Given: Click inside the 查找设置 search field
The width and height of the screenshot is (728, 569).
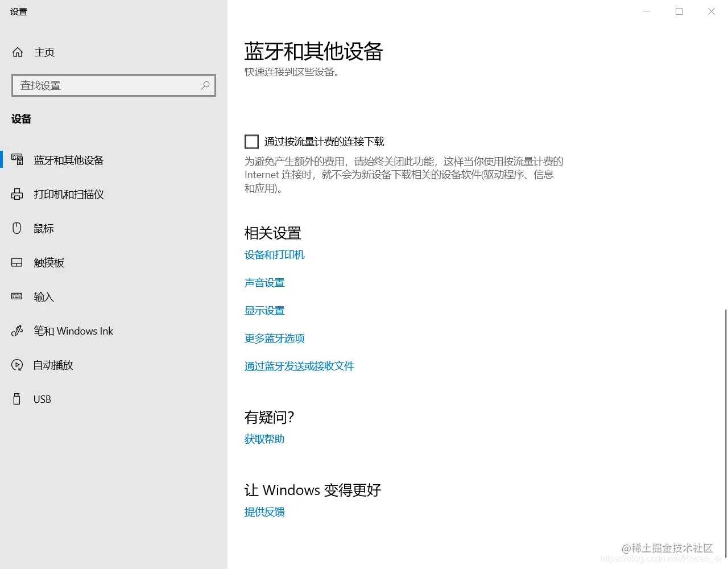Looking at the screenshot, I should point(102,85).
